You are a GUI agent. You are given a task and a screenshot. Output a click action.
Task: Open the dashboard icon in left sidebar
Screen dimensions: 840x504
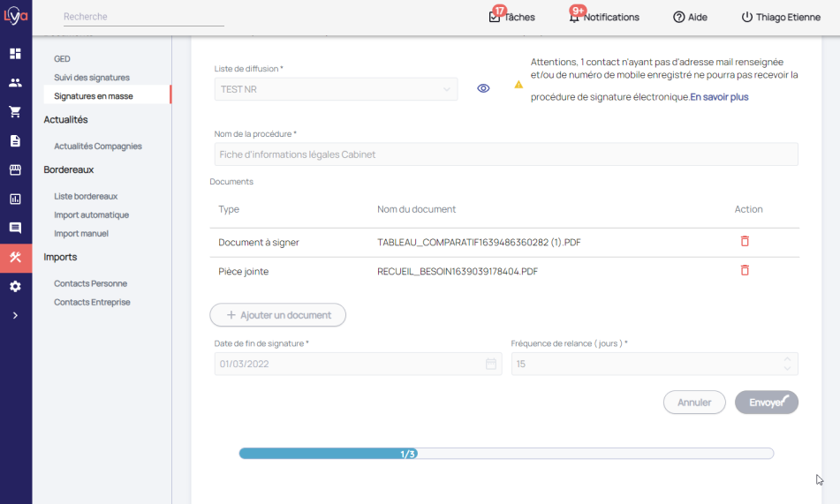[x=15, y=54]
